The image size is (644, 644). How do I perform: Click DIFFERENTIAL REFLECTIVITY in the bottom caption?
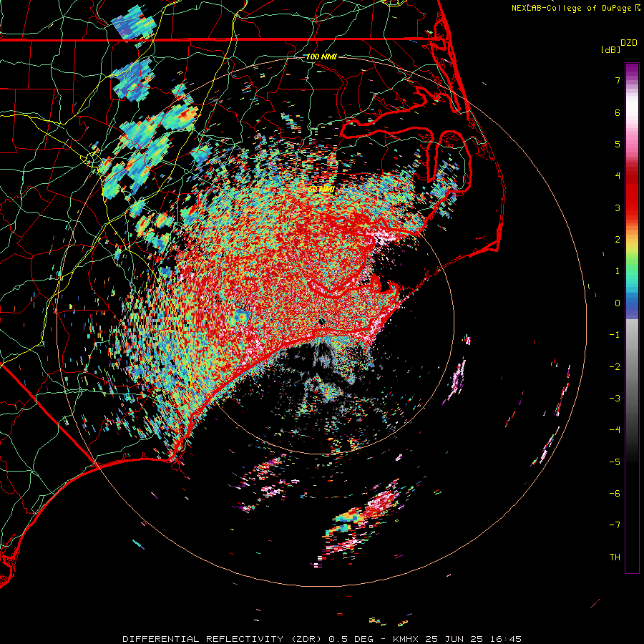(203, 639)
